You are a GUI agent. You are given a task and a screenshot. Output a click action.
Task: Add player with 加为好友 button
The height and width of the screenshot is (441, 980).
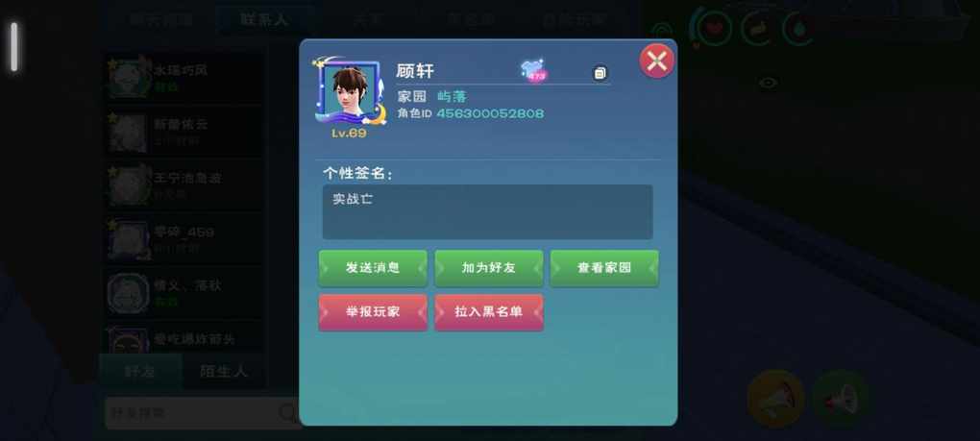(489, 268)
